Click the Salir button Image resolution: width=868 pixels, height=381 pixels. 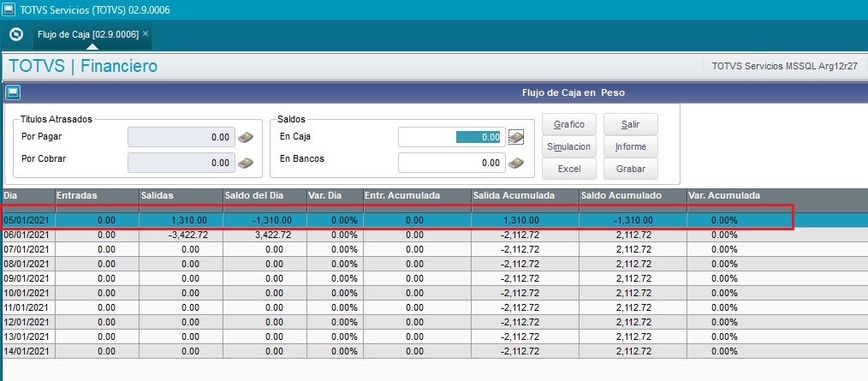pos(631,124)
